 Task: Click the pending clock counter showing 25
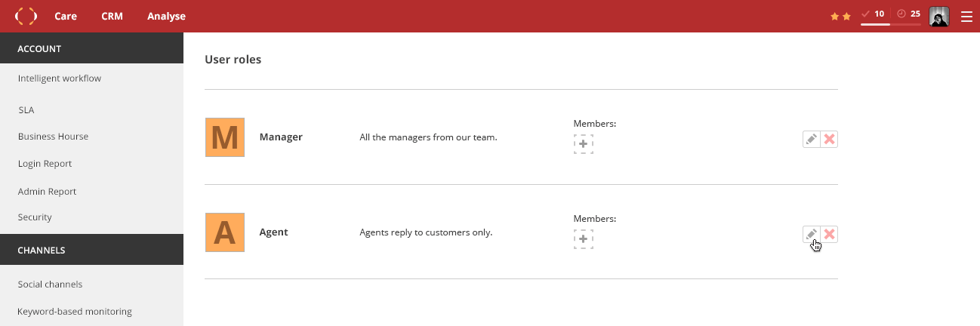click(x=908, y=14)
